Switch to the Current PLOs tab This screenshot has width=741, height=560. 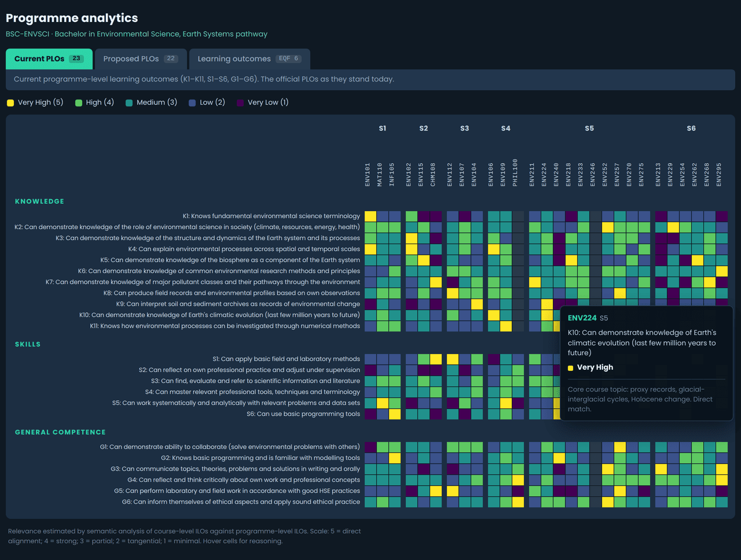point(49,59)
